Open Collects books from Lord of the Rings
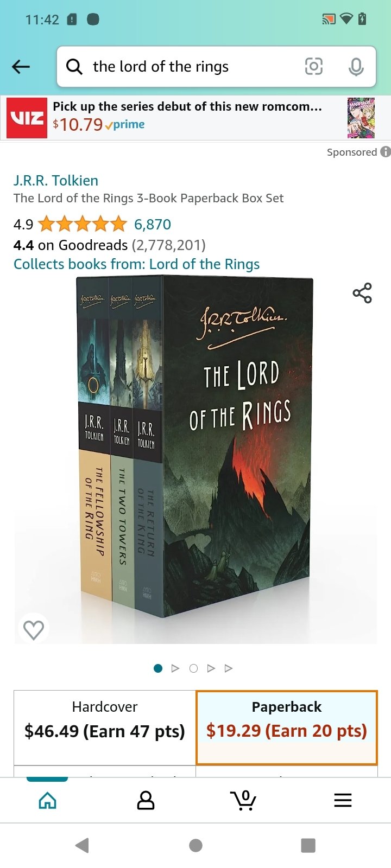 (x=136, y=264)
